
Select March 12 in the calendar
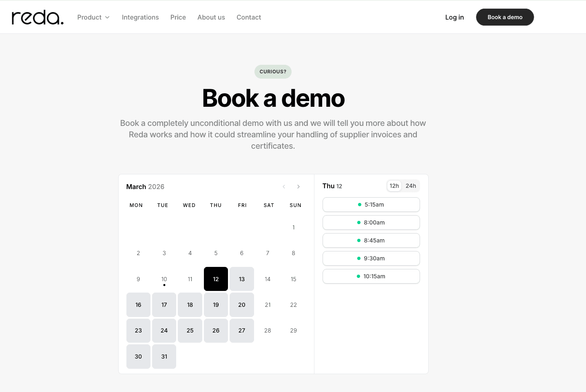click(x=216, y=279)
